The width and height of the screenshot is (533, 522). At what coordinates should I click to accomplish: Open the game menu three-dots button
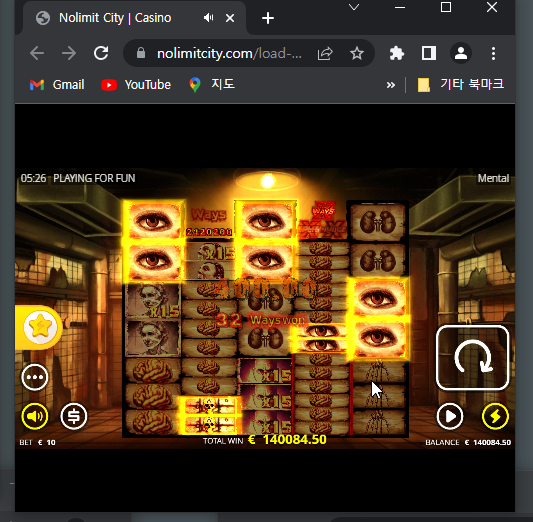point(35,377)
